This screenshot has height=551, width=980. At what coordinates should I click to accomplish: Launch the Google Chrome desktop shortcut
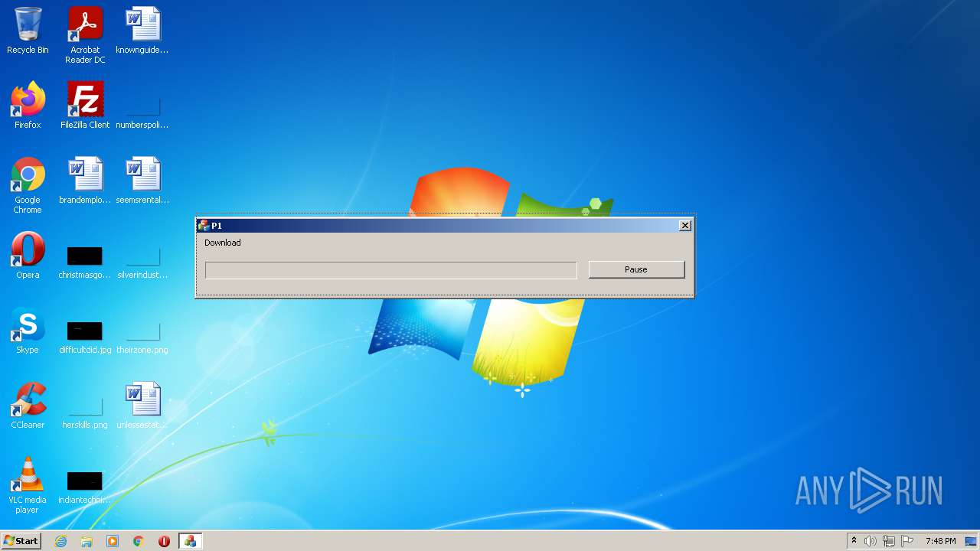28,185
